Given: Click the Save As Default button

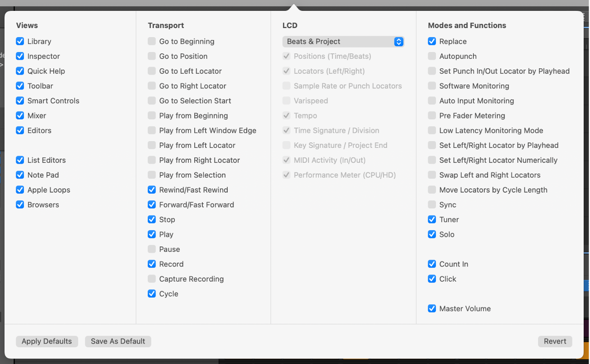Looking at the screenshot, I should pyautogui.click(x=118, y=341).
